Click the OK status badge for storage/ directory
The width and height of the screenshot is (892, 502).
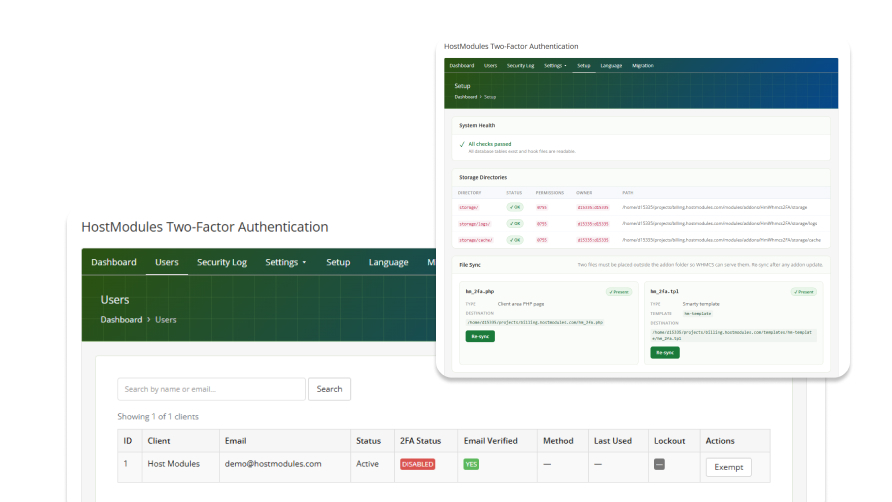coord(515,207)
